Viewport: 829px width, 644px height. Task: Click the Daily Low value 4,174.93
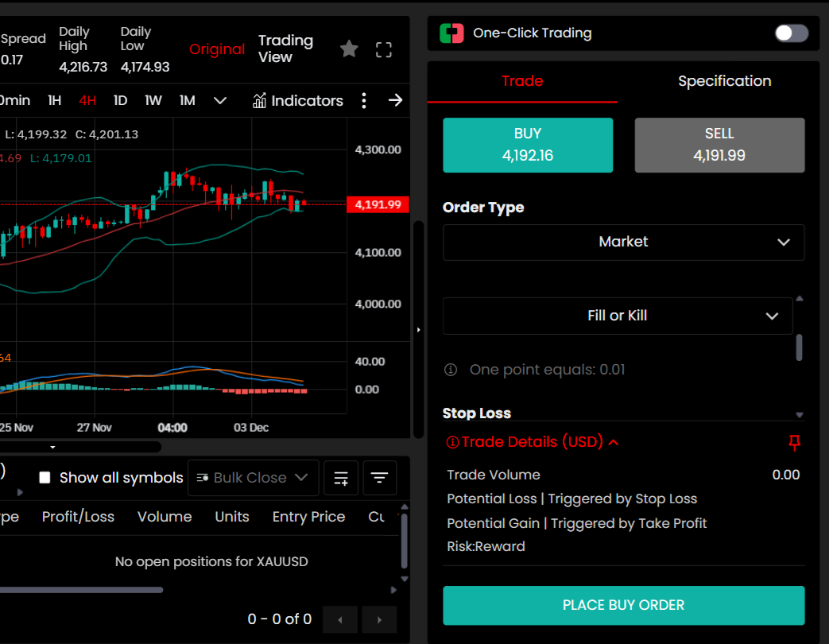[145, 67]
